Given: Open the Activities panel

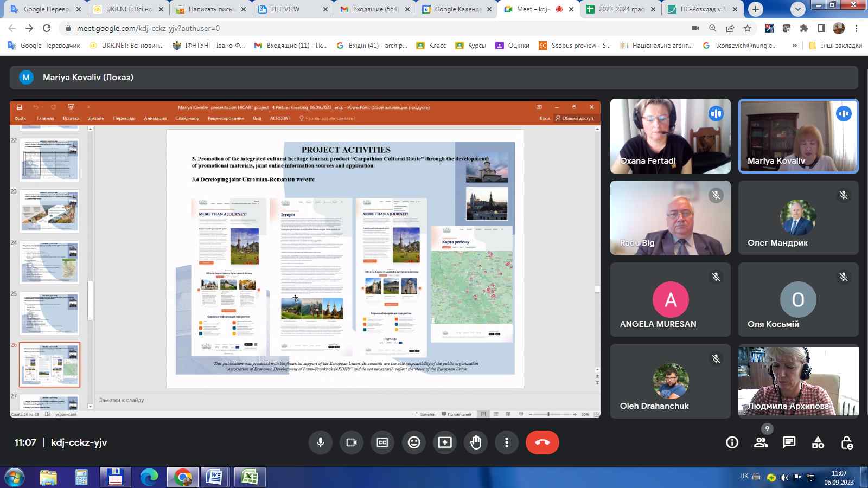Looking at the screenshot, I should [818, 442].
